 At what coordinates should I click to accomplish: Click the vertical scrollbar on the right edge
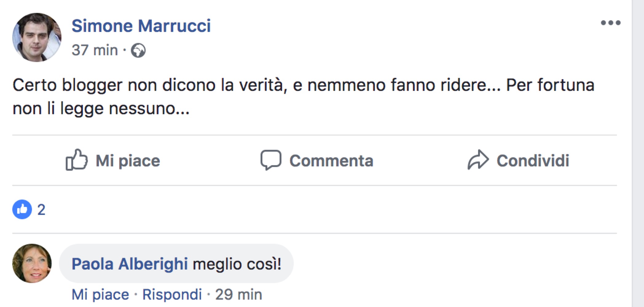pos(638,153)
